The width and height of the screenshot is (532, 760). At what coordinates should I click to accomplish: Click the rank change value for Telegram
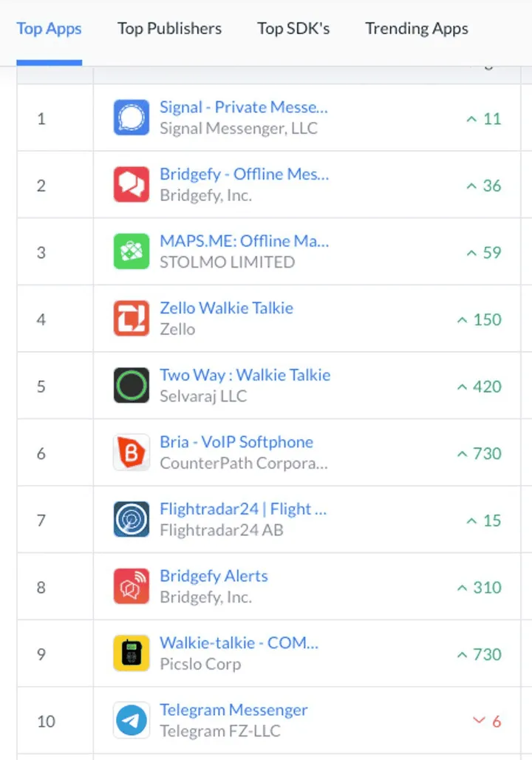(x=488, y=722)
